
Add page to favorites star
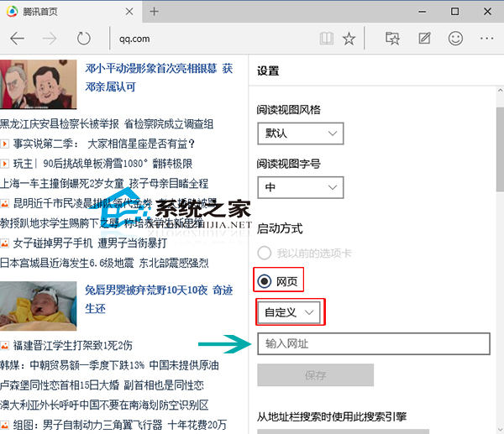(349, 39)
